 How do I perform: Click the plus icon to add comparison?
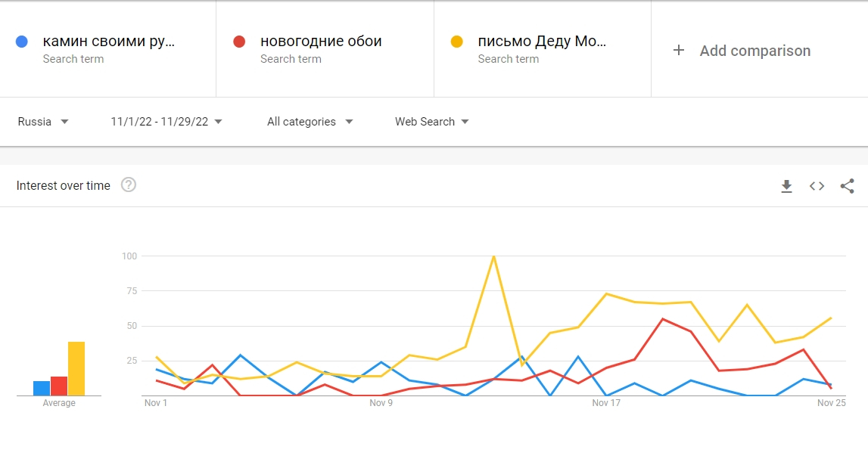pos(679,51)
